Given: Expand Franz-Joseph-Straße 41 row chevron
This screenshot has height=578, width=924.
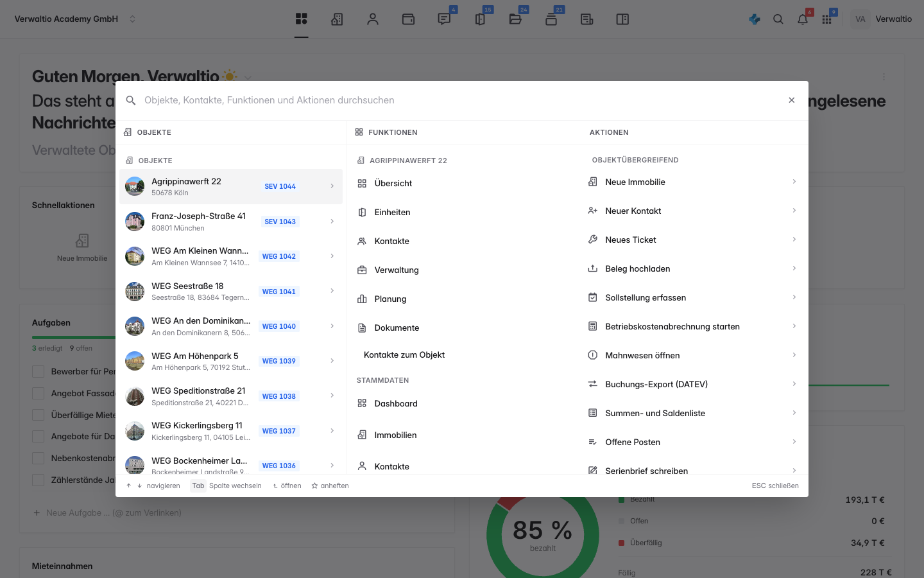Looking at the screenshot, I should pos(332,222).
